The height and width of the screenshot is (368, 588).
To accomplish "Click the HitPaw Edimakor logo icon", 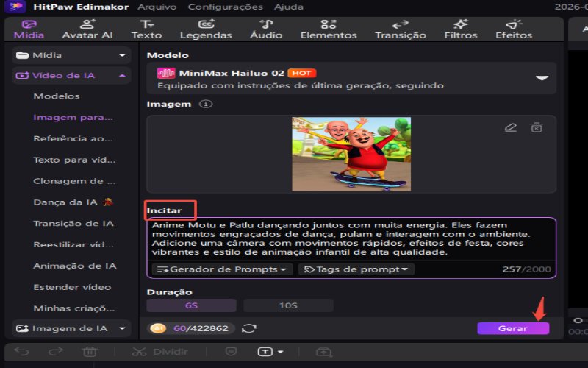I will tap(15, 7).
